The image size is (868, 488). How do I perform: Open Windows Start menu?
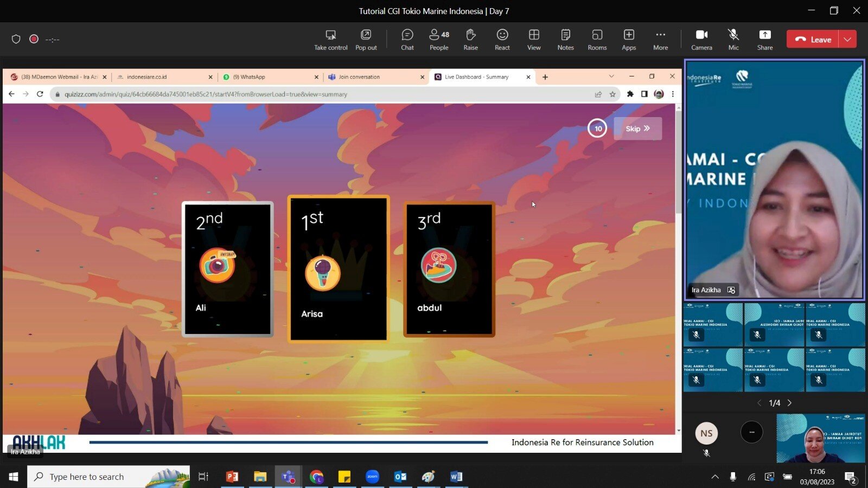point(14,477)
